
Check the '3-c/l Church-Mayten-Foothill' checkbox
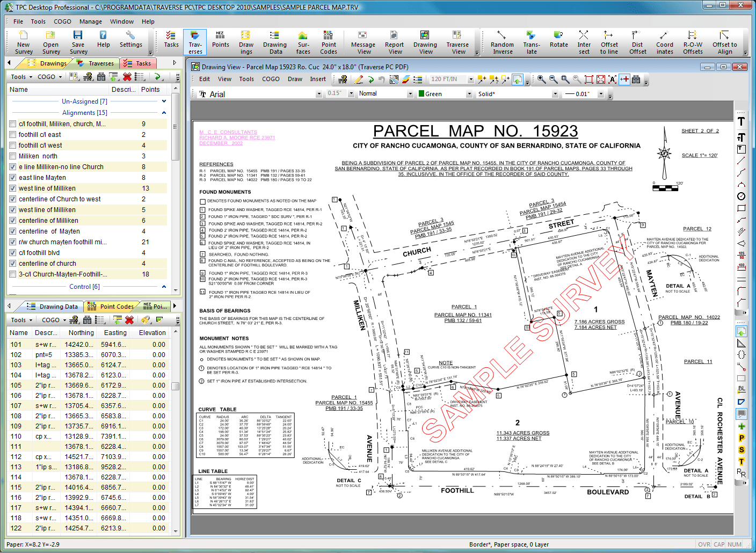point(12,274)
